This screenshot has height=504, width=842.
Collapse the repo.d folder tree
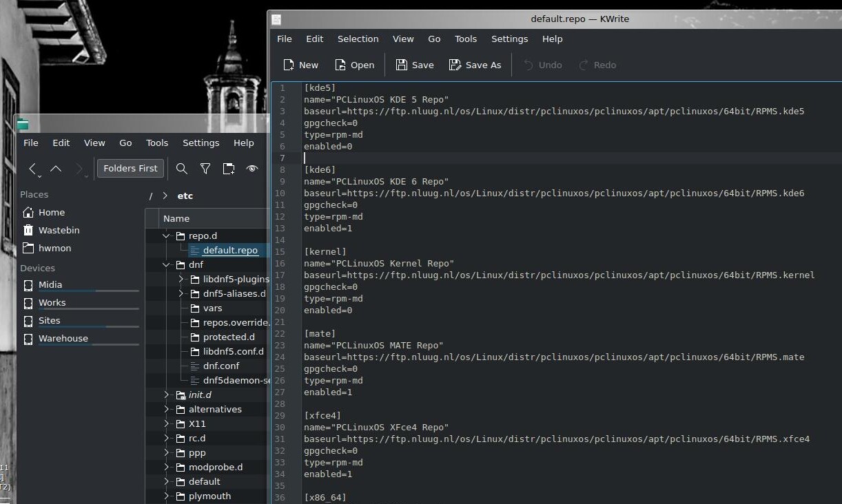click(166, 236)
